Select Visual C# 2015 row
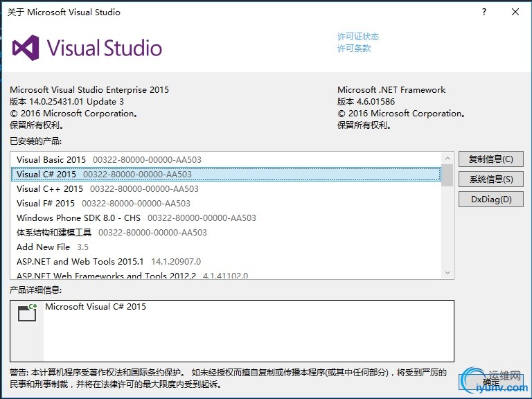Image resolution: width=532 pixels, height=399 pixels. [226, 174]
